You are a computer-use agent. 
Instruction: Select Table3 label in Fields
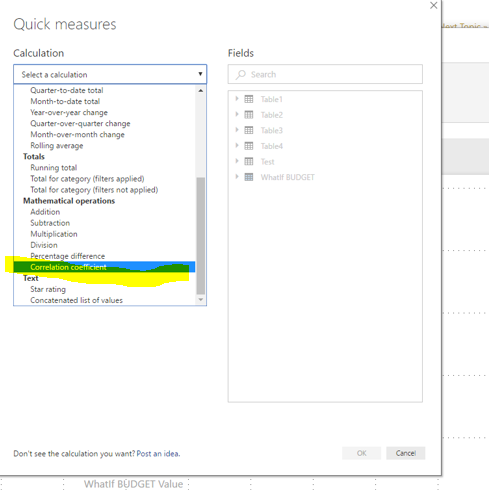(272, 130)
